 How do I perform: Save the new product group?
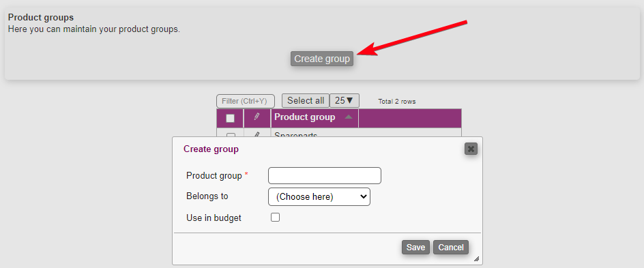tap(415, 248)
